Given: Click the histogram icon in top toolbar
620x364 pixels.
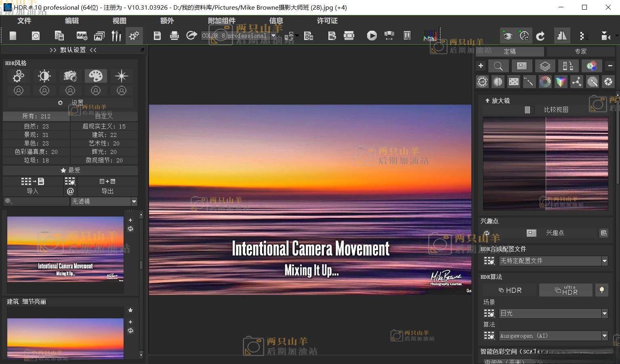Looking at the screenshot, I should pos(430,36).
